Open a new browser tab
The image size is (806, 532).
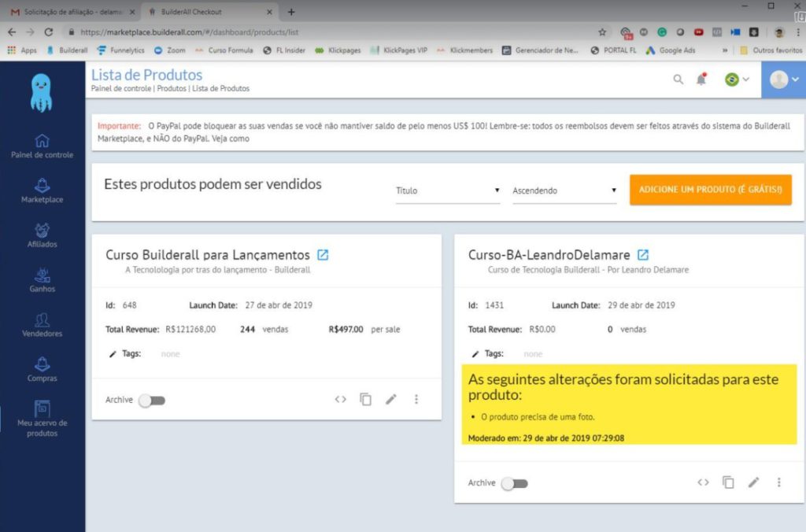pyautogui.click(x=291, y=11)
